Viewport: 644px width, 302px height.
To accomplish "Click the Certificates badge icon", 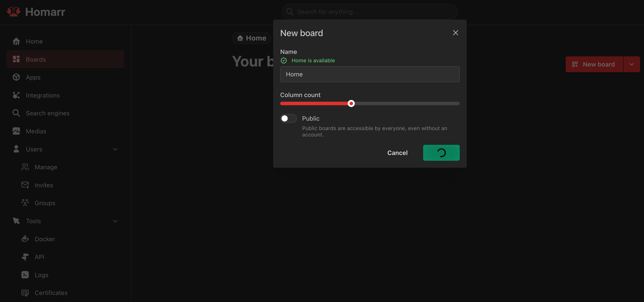I will (x=25, y=293).
